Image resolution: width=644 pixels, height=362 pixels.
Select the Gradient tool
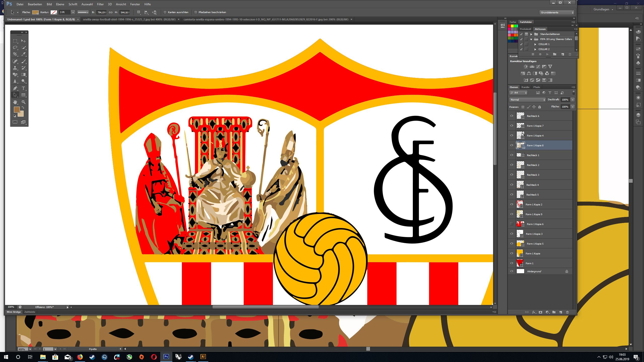(x=23, y=74)
